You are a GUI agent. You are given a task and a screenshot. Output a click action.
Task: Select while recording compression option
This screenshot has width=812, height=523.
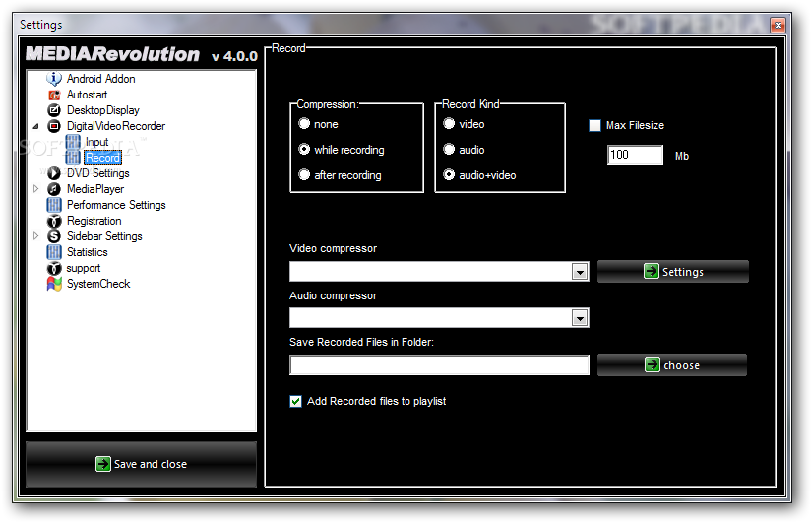(x=304, y=150)
